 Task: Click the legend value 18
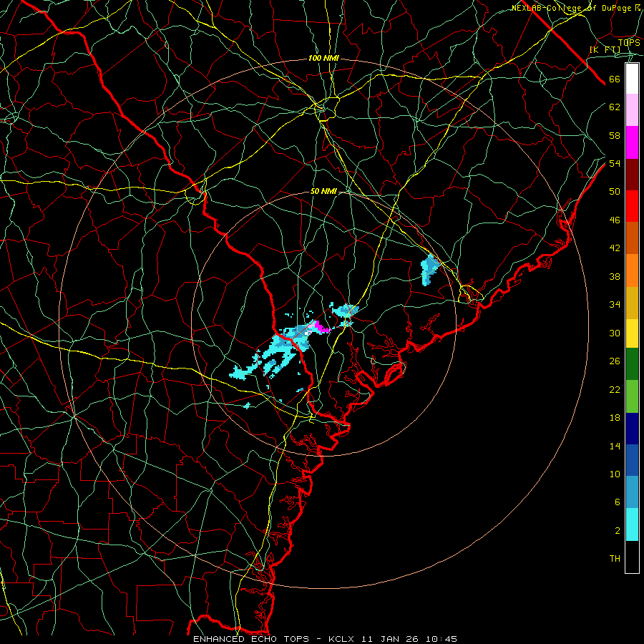click(615, 418)
